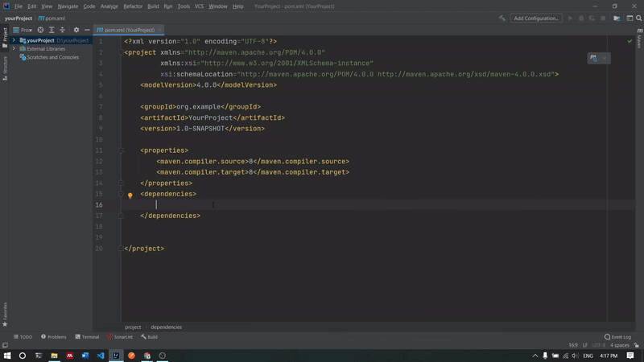Viewport: 644px width, 362px height.
Task: Click the Run with Coverage icon
Action: 592,18
